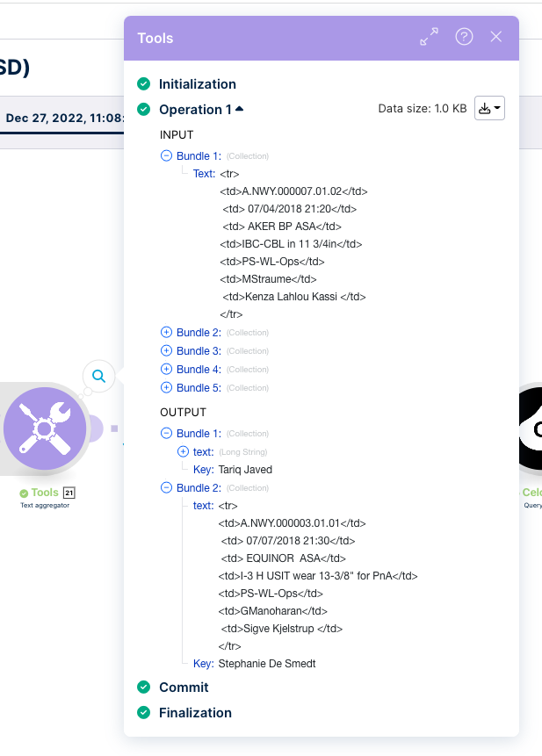This screenshot has width=542, height=756.
Task: Click the 07/07/2018 21:30 date line
Action: (x=288, y=541)
